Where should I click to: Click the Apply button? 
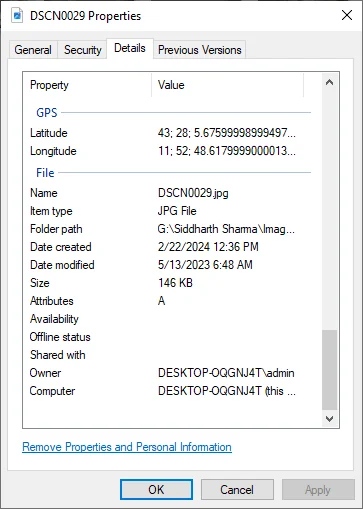(x=318, y=490)
